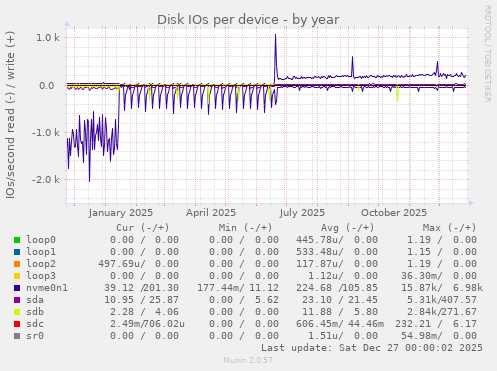Click the lime sdb legend swatch
Image resolution: width=497 pixels, height=371 pixels.
tap(17, 312)
